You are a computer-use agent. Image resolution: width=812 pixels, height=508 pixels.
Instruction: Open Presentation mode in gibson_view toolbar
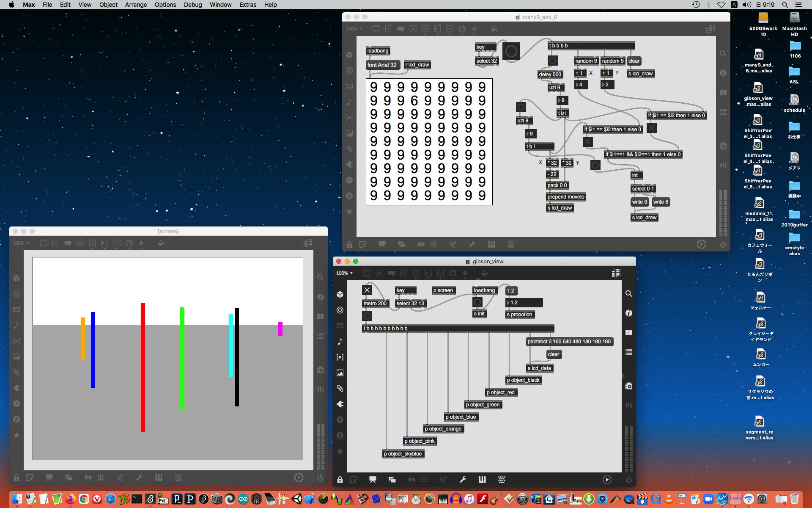tap(373, 480)
